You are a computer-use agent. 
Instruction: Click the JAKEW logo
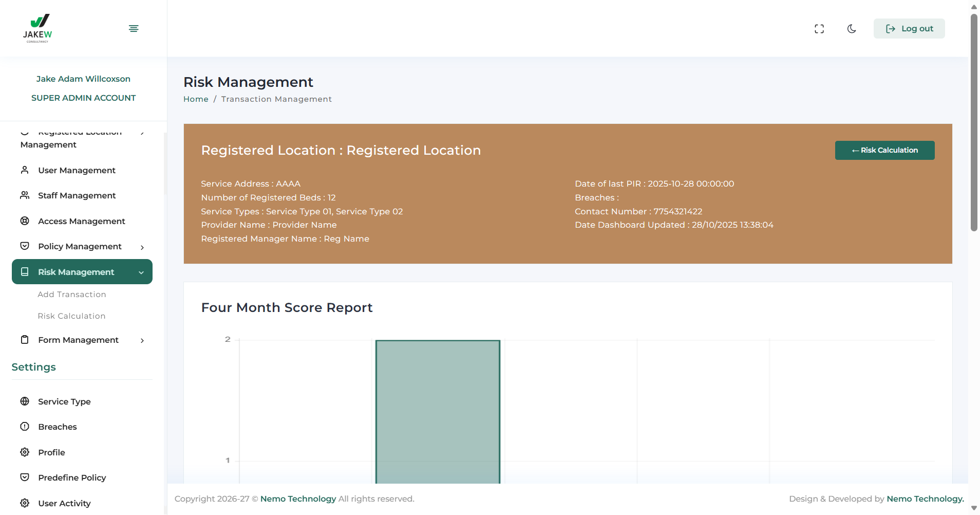(37, 28)
